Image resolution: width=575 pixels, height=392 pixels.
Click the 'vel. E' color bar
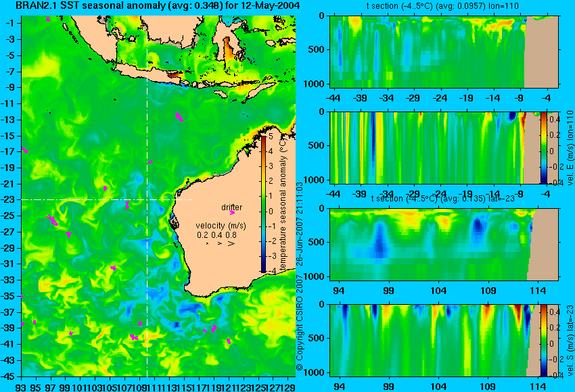(x=544, y=147)
